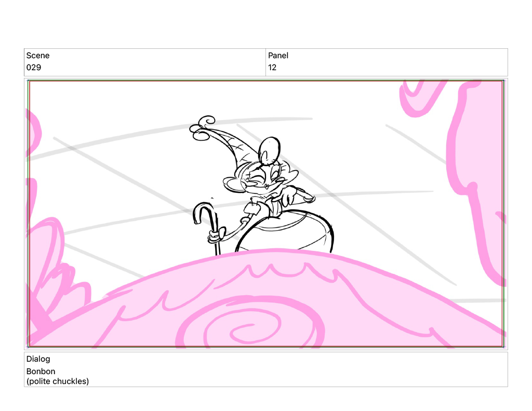Click the Panel header label

click(278, 56)
